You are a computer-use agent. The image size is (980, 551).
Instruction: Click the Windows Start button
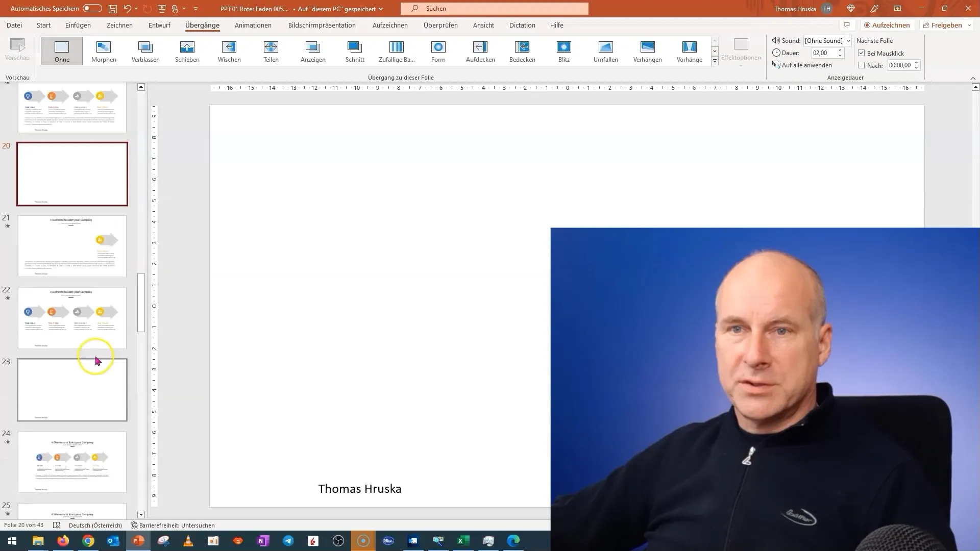tap(12, 541)
